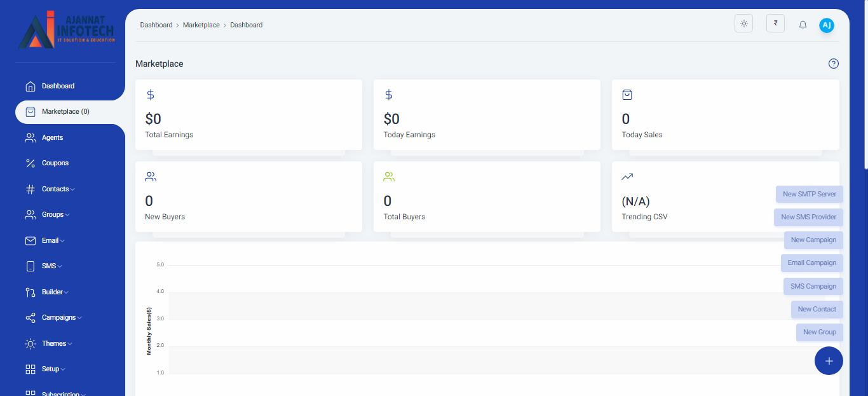Go to Agents in the sidebar

tap(52, 137)
